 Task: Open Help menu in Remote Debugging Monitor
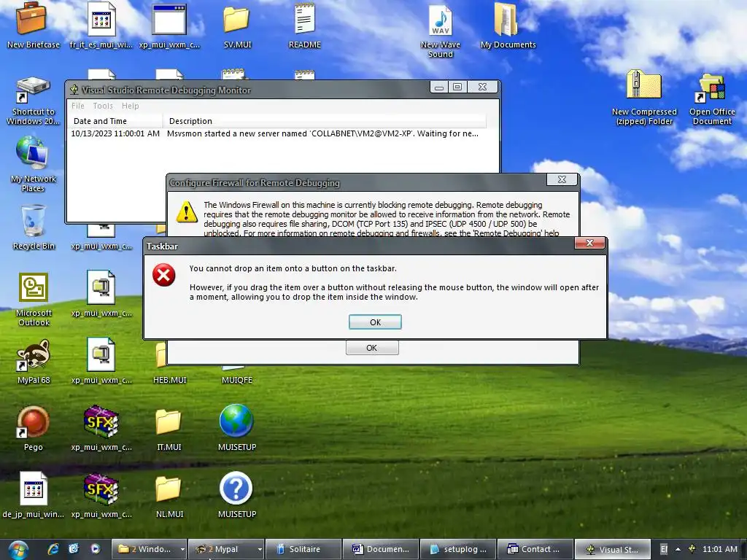130,106
